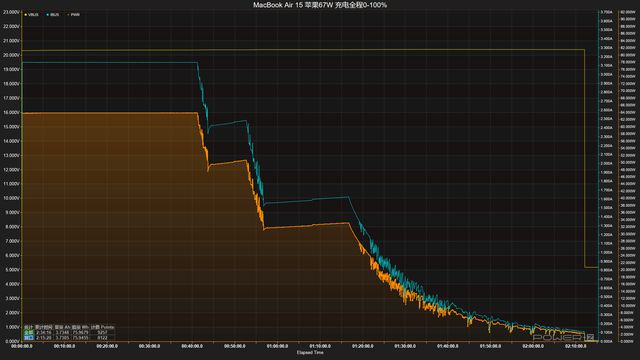Click the 5.000V label on voltage axis
Screen dimensions: 640x360
11,270
